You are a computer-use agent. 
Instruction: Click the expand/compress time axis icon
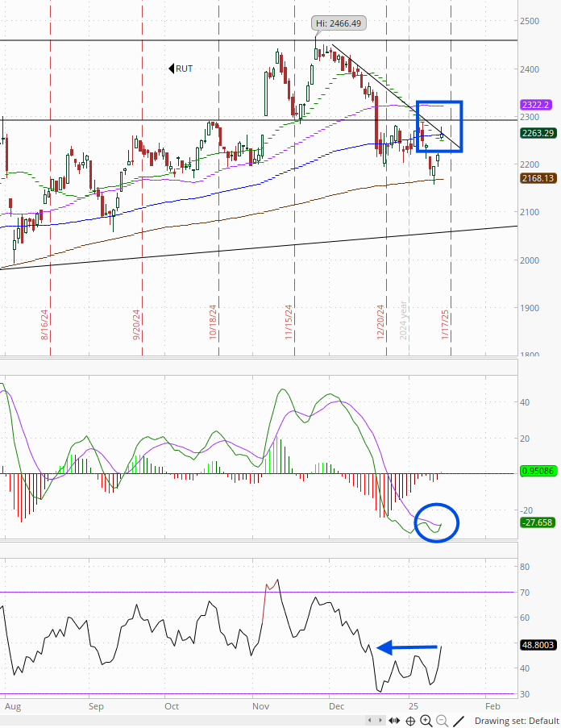pyautogui.click(x=394, y=721)
